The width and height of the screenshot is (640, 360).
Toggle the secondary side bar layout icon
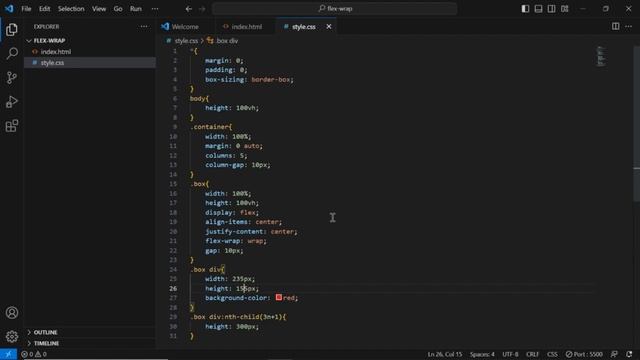click(x=551, y=9)
